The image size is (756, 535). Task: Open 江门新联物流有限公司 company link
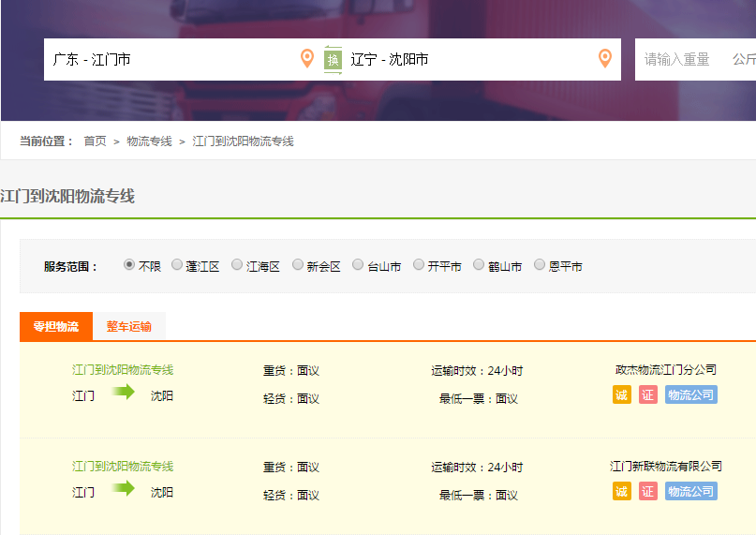(666, 467)
